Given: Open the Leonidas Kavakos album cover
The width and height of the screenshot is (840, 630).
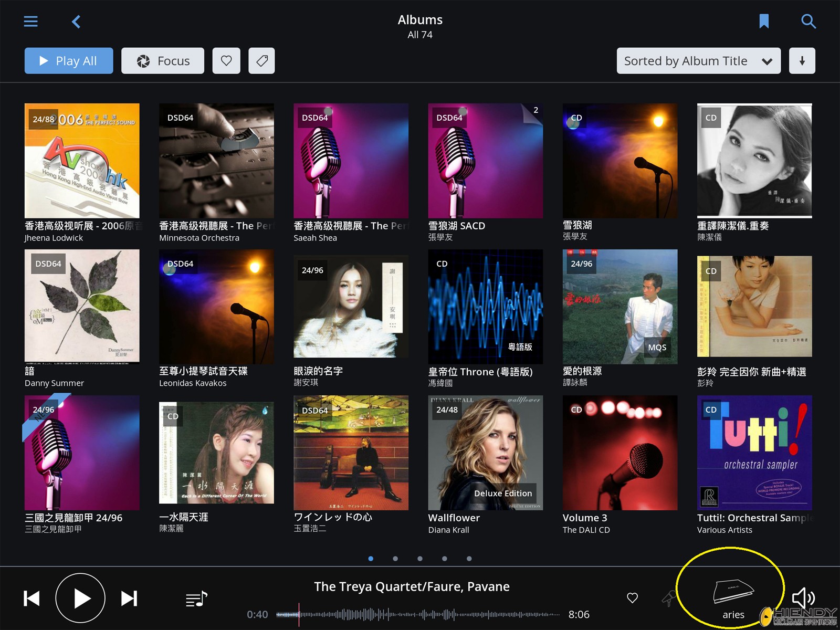Looking at the screenshot, I should click(216, 307).
